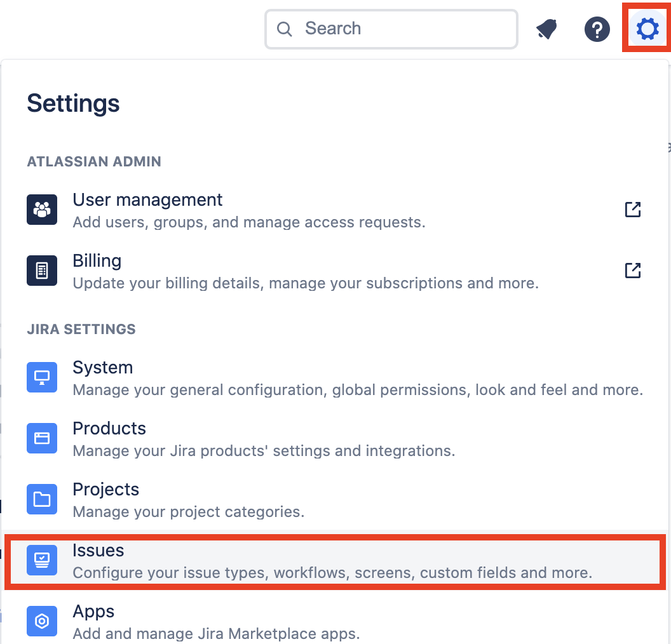Click the User management people icon

[x=42, y=210]
